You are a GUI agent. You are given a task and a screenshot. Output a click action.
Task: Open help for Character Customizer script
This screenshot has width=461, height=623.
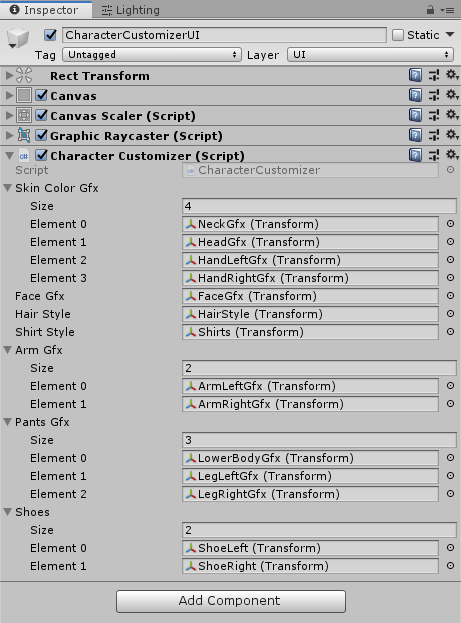(415, 155)
